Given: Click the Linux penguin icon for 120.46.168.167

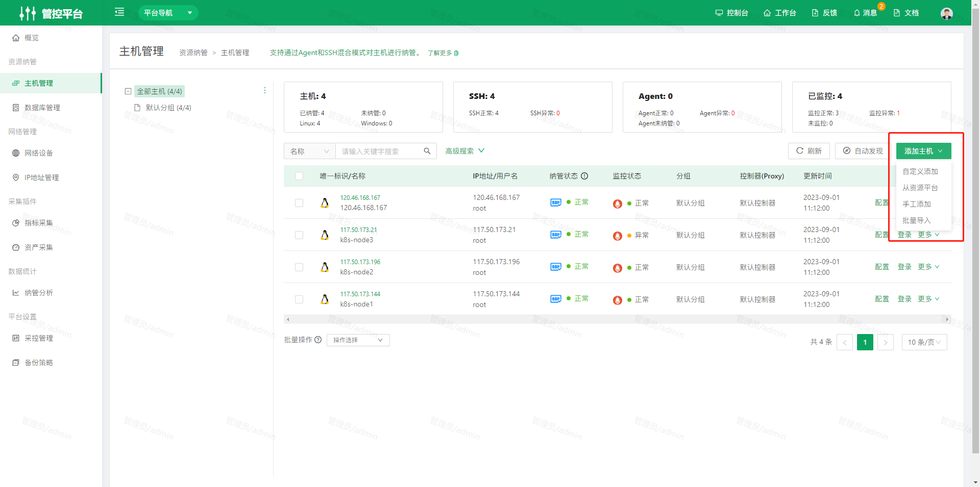Looking at the screenshot, I should pos(325,202).
